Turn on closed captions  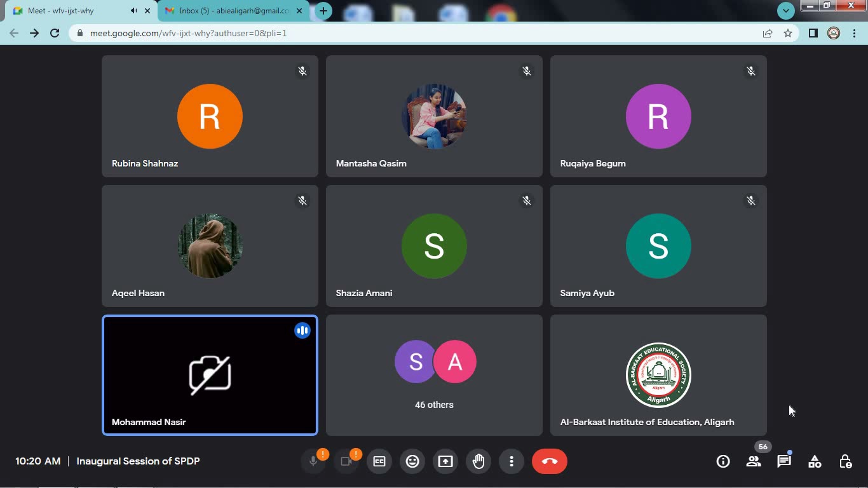pos(379,461)
